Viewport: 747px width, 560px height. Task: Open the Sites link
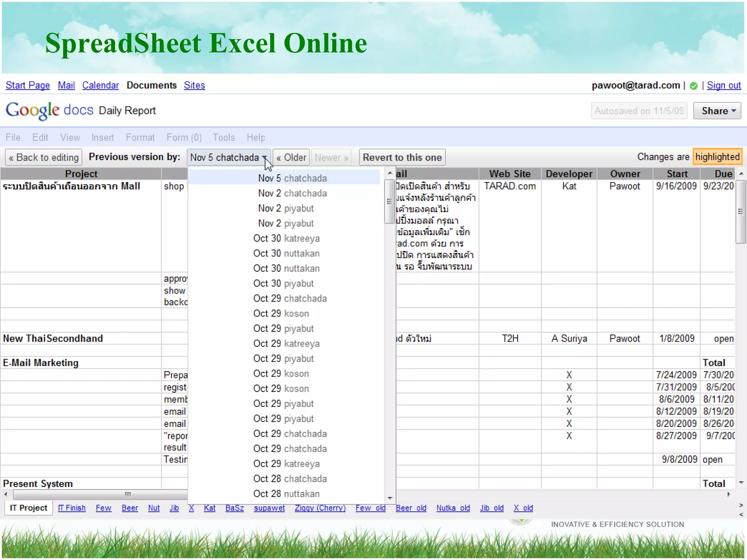pyautogui.click(x=194, y=85)
